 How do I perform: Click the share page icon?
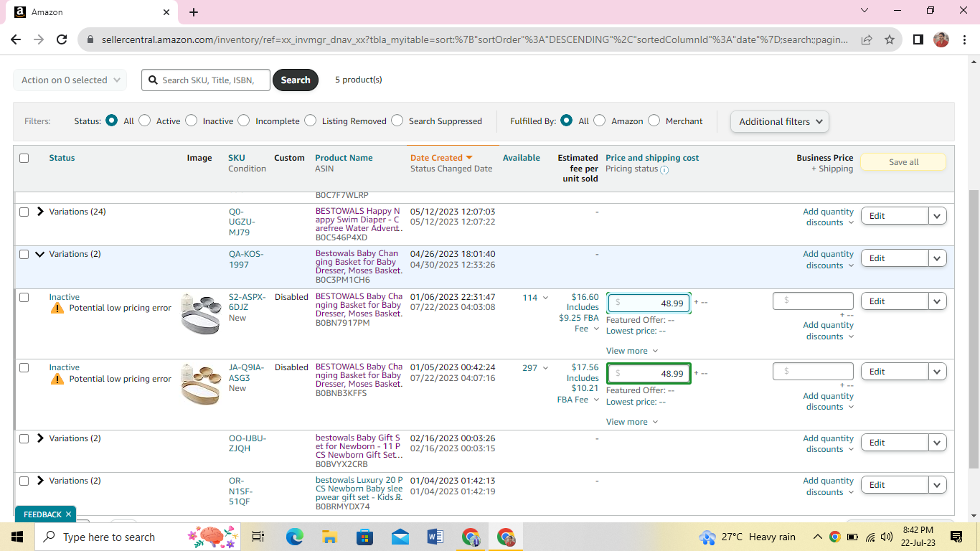[867, 39]
